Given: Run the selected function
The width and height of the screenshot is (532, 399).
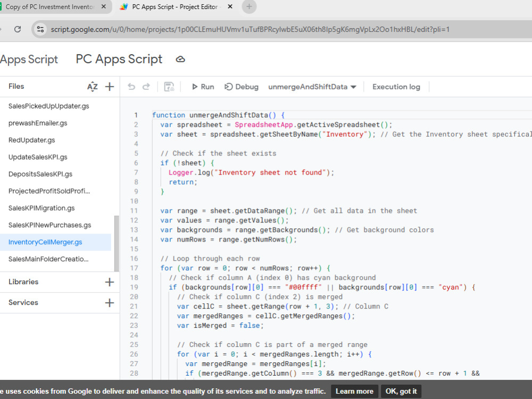Looking at the screenshot, I should point(203,87).
